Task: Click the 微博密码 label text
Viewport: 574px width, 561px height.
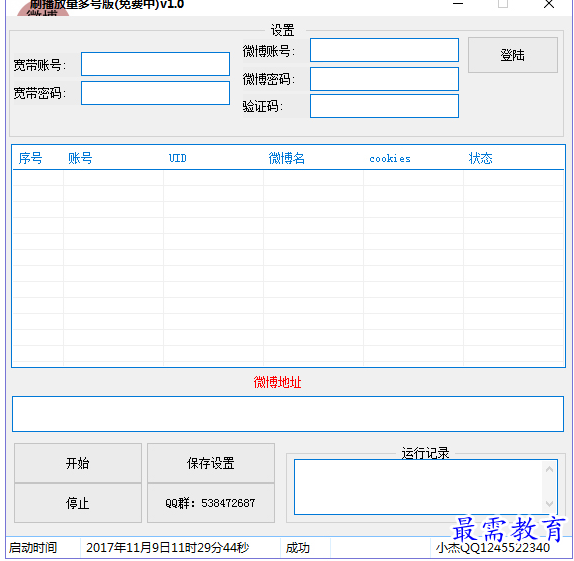Action: [x=269, y=79]
